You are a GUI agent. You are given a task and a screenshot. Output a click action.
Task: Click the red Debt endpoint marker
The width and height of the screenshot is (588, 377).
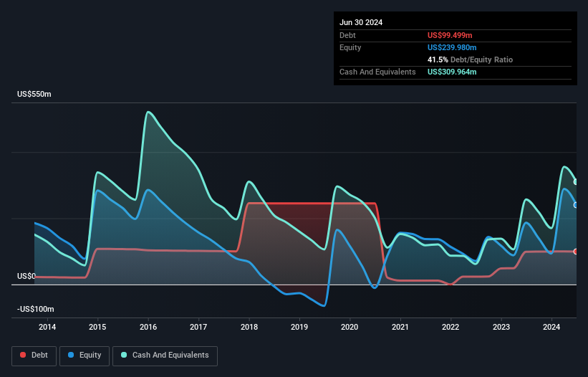pyautogui.click(x=576, y=252)
